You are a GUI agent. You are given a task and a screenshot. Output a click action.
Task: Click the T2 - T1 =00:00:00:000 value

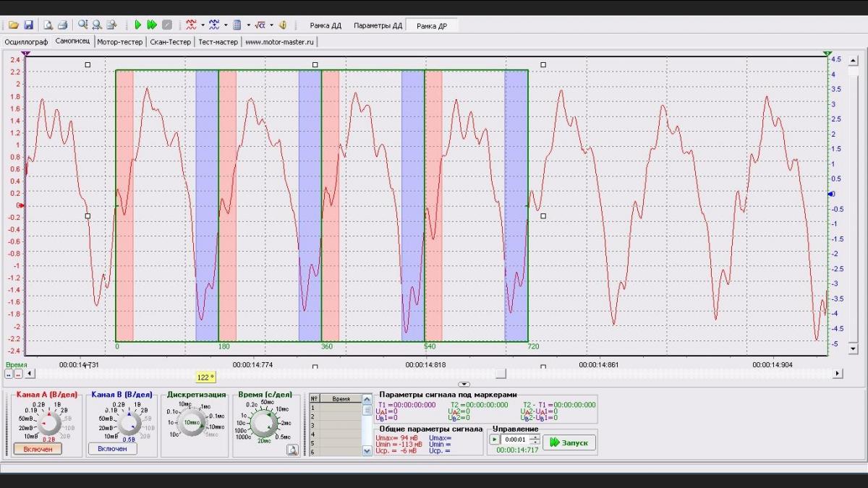coord(558,405)
